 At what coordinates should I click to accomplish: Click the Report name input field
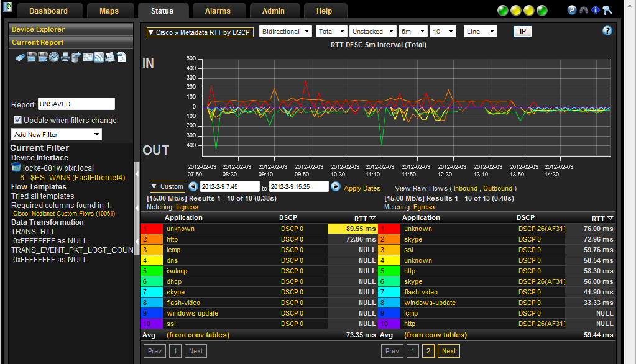pos(76,104)
